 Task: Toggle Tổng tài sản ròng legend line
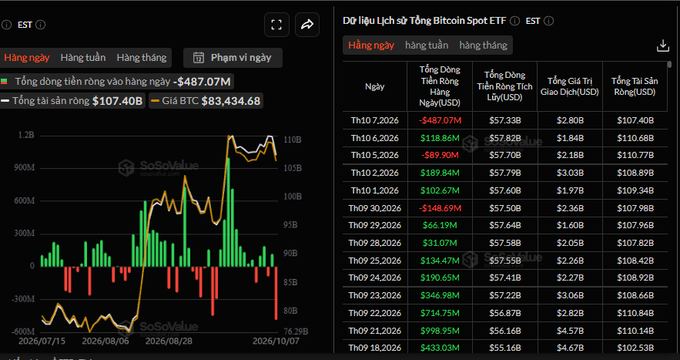[x=72, y=101]
